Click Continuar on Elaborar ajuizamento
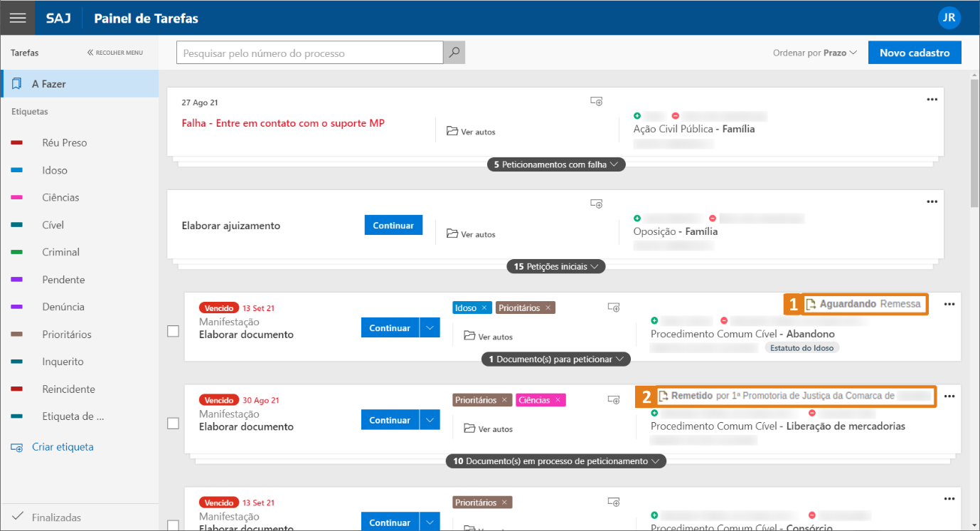 coord(393,225)
